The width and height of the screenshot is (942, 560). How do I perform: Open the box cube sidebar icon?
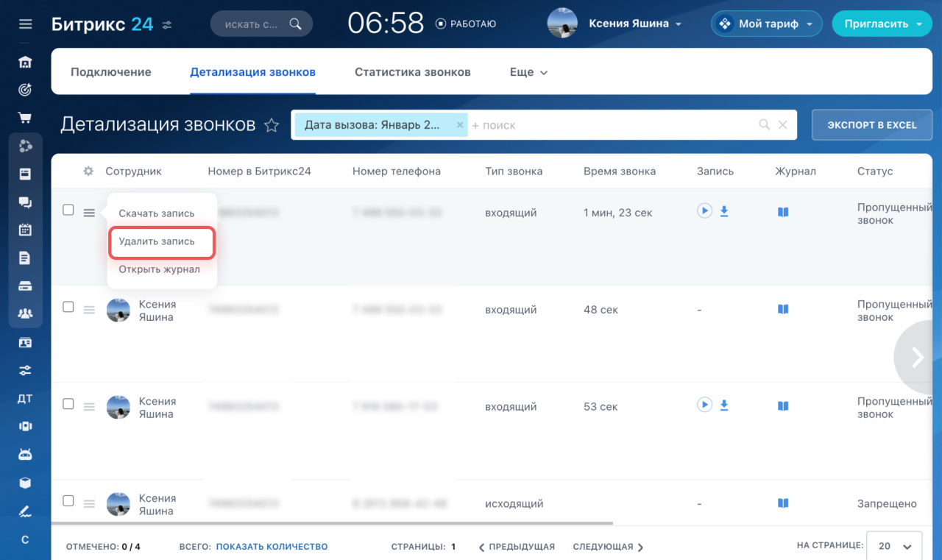coord(25,483)
